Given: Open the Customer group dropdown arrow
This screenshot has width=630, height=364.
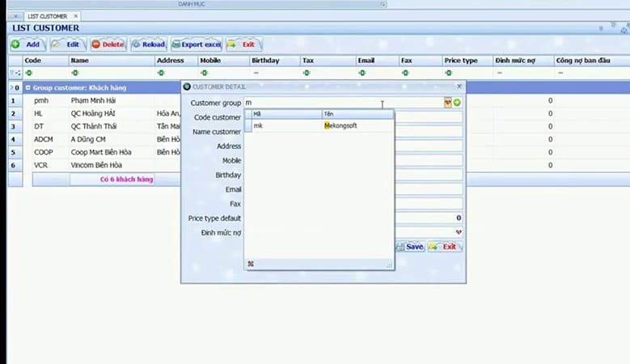Looking at the screenshot, I should [x=447, y=103].
